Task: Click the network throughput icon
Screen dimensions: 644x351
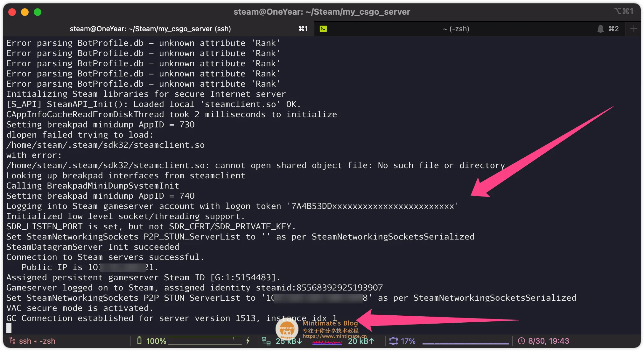Action: [266, 341]
